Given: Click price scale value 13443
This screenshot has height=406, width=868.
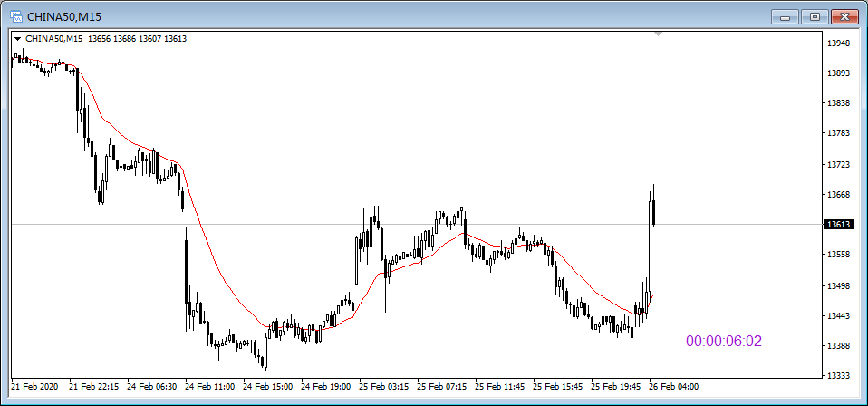Looking at the screenshot, I should [x=839, y=315].
